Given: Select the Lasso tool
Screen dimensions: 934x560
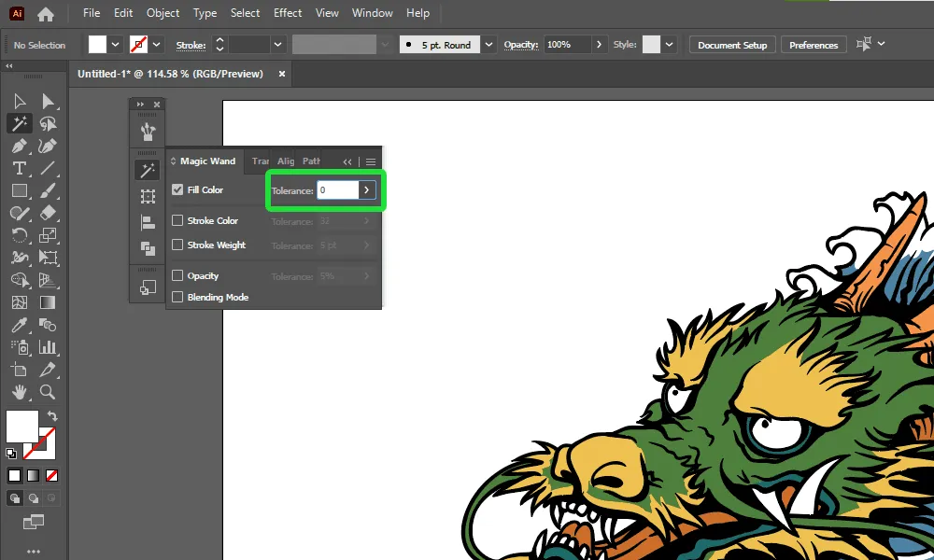Looking at the screenshot, I should tap(48, 124).
